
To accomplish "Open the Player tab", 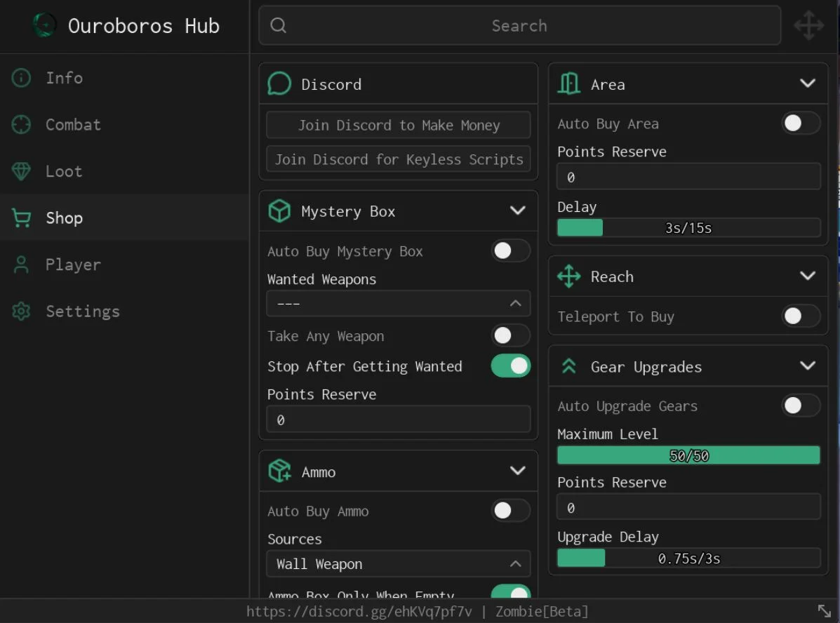I will pos(124,264).
